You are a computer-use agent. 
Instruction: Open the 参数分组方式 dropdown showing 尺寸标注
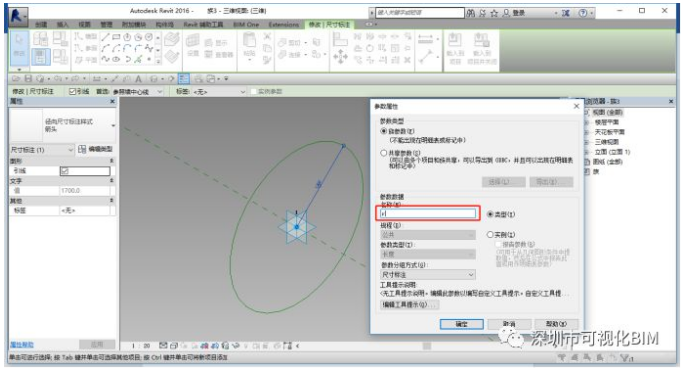point(428,275)
